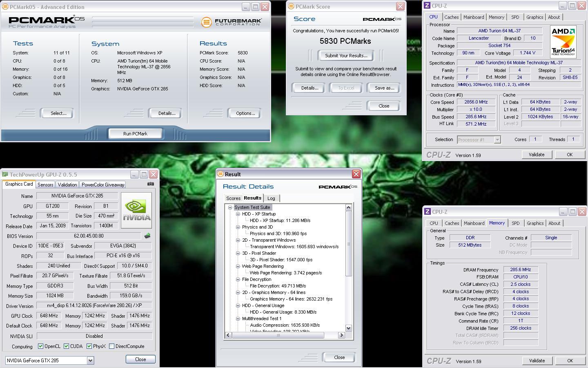Collapse the File Decryption node
Screen dimensions: 588x368
pyautogui.click(x=238, y=279)
